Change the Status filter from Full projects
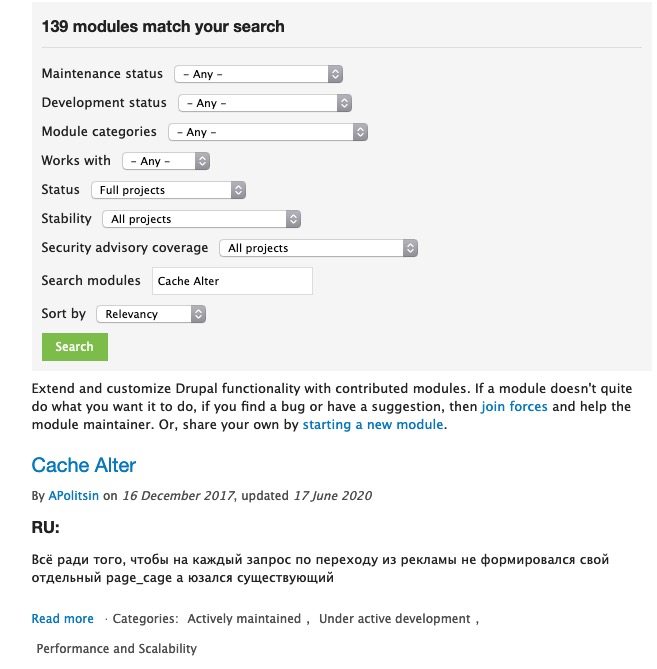The height and width of the screenshot is (669, 657). point(168,190)
